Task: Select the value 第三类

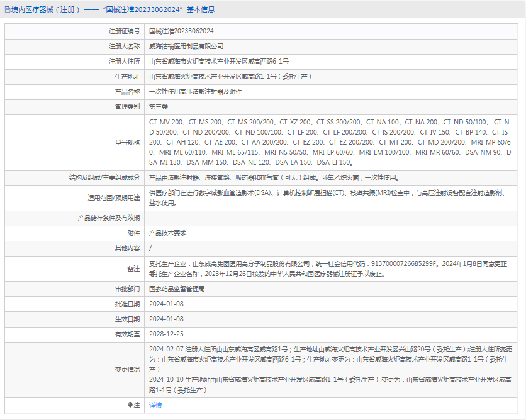Action: [159, 107]
